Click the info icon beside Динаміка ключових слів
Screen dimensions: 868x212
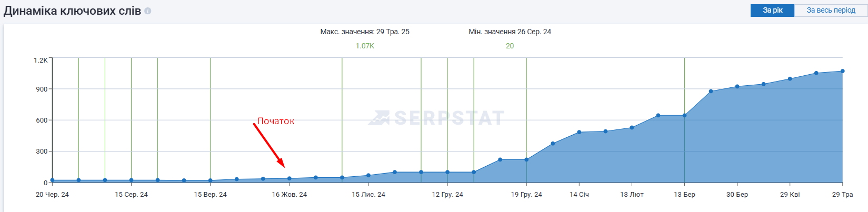click(x=148, y=11)
